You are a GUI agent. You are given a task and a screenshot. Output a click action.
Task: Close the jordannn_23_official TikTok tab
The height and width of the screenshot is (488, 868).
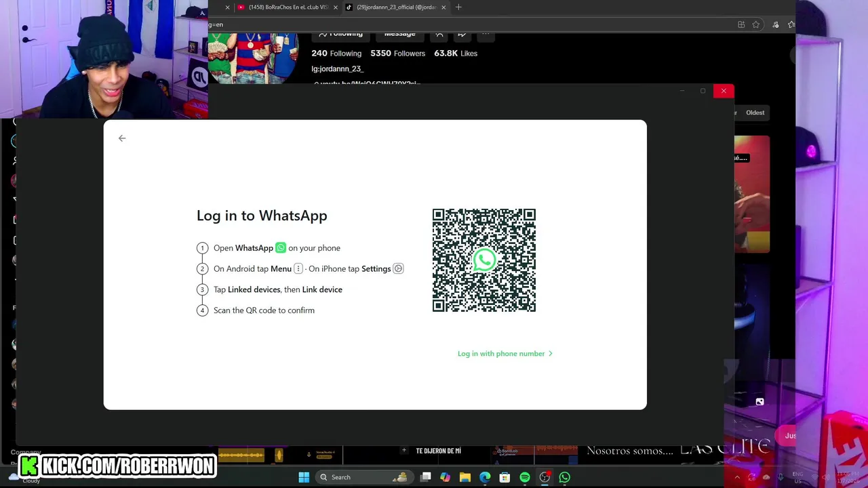coord(443,7)
